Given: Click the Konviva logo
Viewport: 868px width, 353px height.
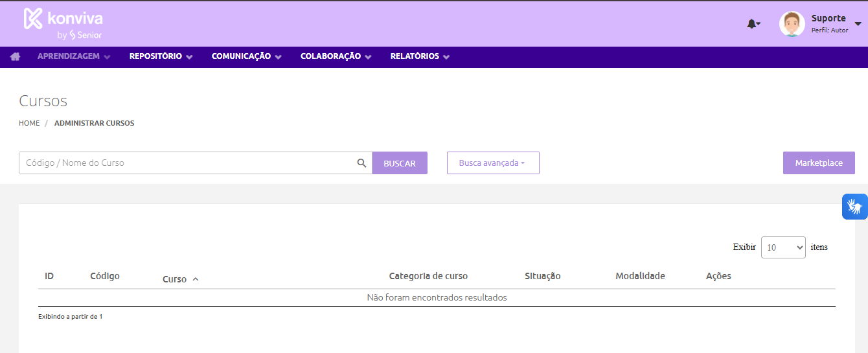Looking at the screenshot, I should coord(63,24).
